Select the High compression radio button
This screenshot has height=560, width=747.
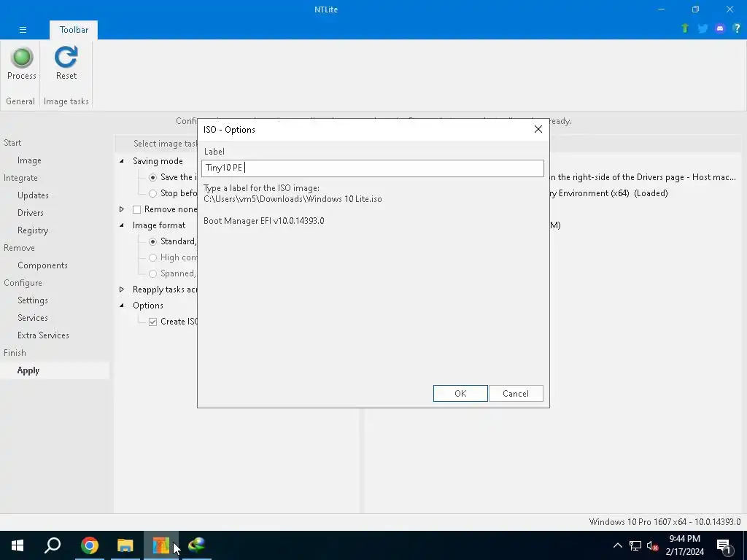click(152, 257)
